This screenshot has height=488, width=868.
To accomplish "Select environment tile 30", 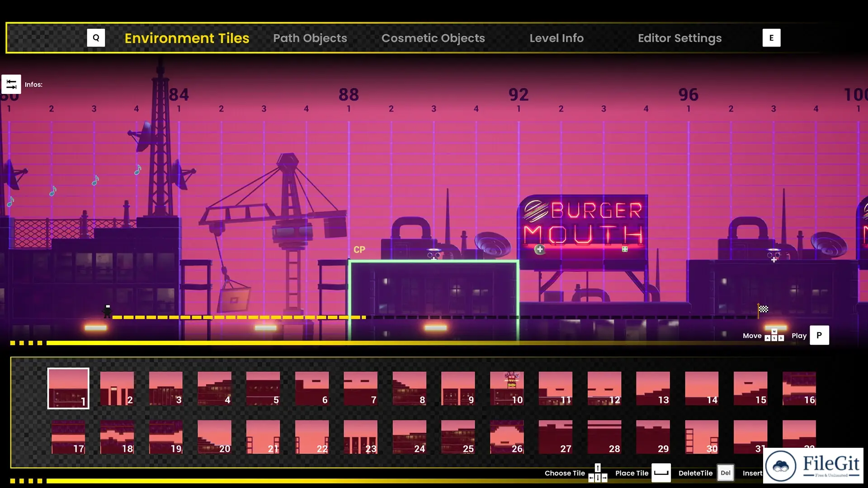I will 702,437.
